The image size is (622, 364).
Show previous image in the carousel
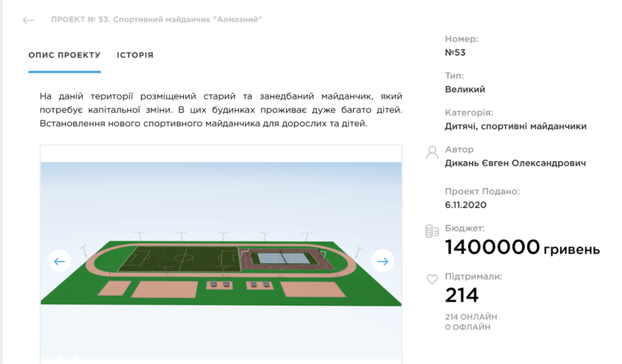(x=60, y=261)
